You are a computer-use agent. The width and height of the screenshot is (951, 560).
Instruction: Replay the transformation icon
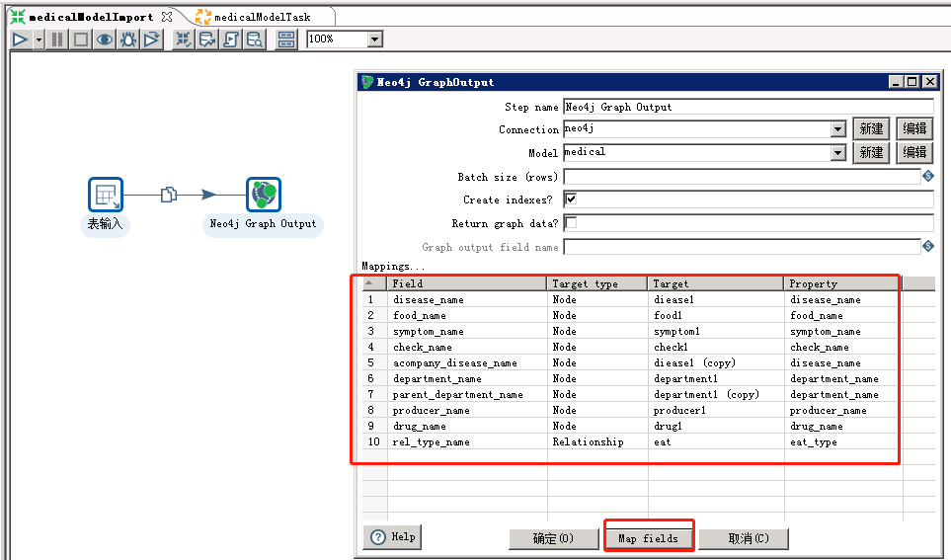(152, 40)
